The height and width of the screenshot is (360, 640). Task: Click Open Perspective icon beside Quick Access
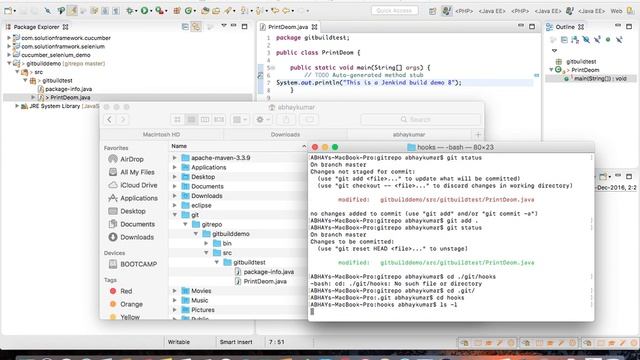(x=432, y=11)
